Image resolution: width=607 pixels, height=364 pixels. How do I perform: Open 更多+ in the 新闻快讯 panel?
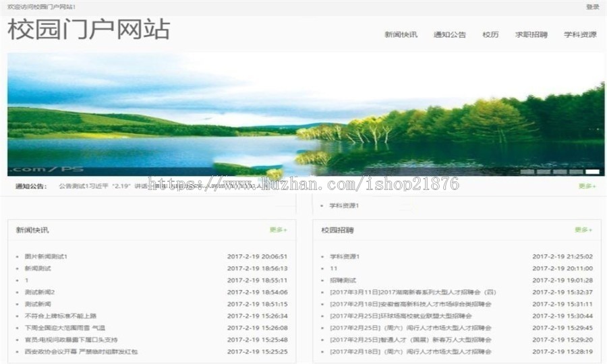pyautogui.click(x=278, y=230)
